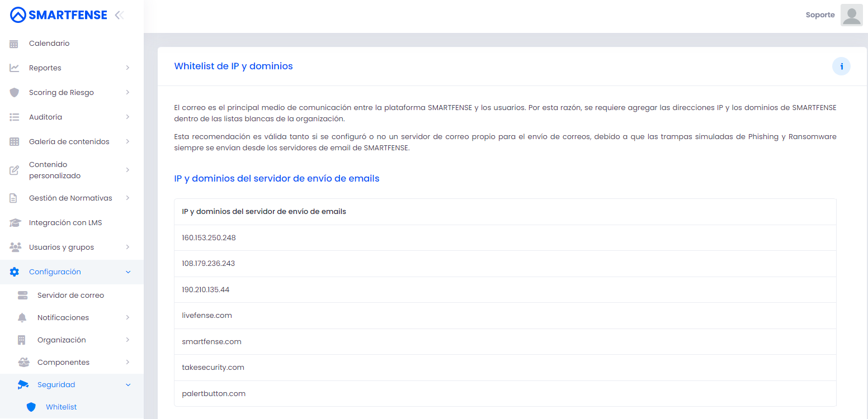Screen dimensions: 868x419
Task: Expand Galería de contenidos arrow
Action: [x=128, y=142]
